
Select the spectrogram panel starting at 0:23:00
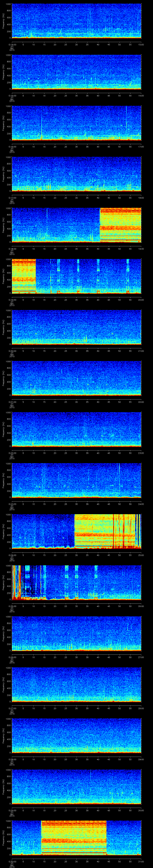[76, 480]
